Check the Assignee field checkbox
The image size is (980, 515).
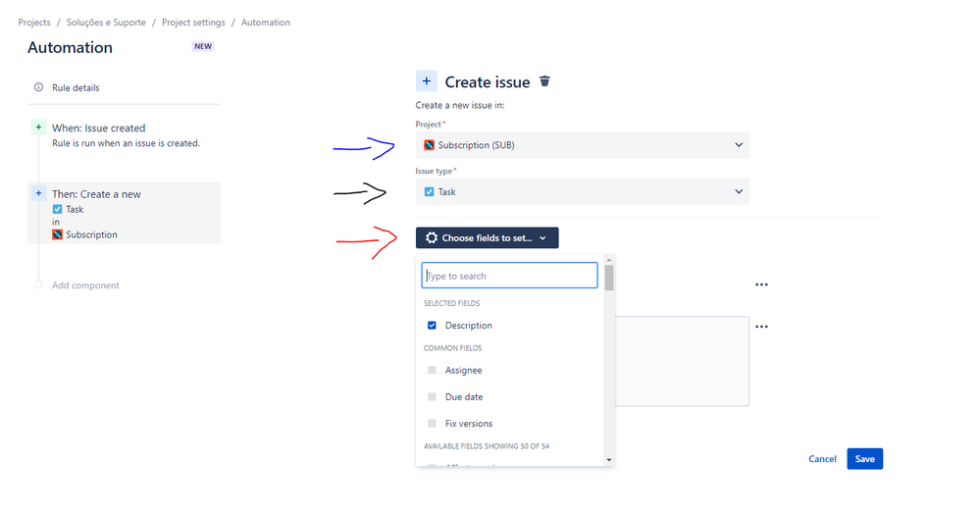[x=432, y=370]
